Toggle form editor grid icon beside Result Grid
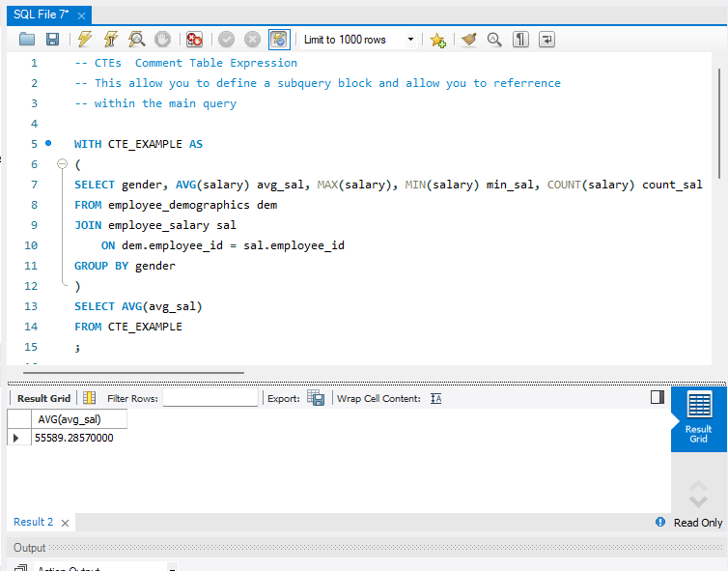This screenshot has width=728, height=571. 89,398
